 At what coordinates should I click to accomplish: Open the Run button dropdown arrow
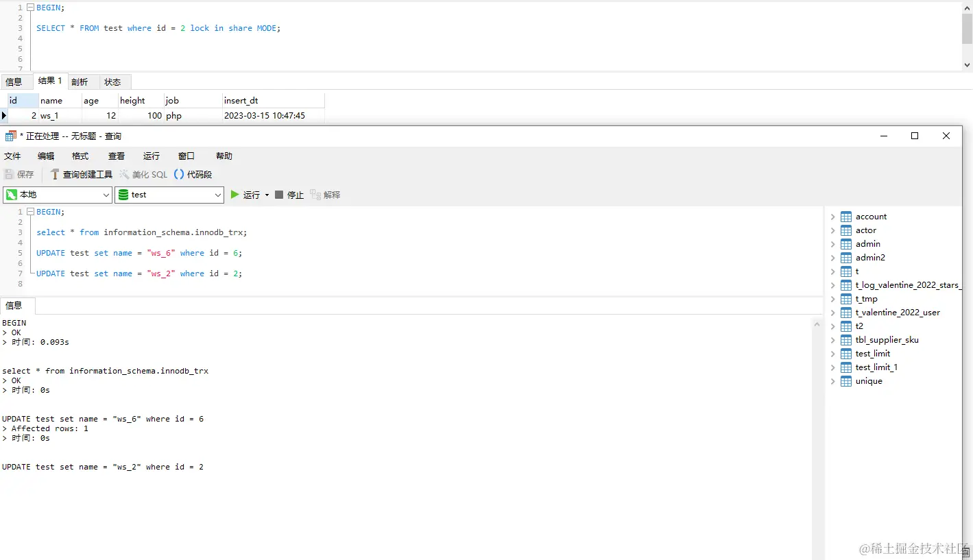point(267,195)
